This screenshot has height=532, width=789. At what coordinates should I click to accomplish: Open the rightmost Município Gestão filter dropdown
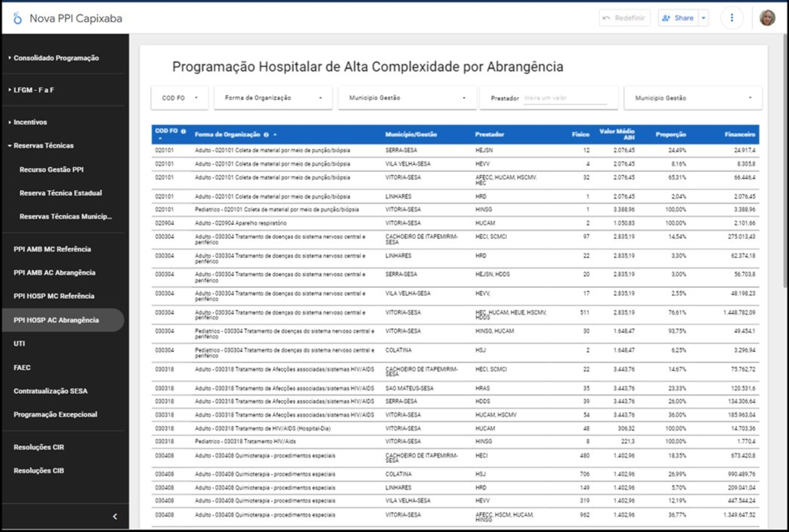tap(693, 98)
